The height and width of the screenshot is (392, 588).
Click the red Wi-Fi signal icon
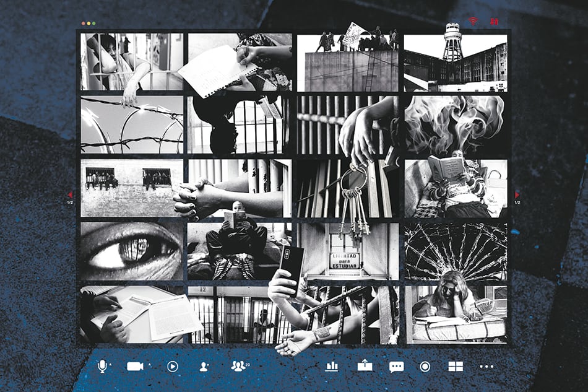(x=473, y=22)
